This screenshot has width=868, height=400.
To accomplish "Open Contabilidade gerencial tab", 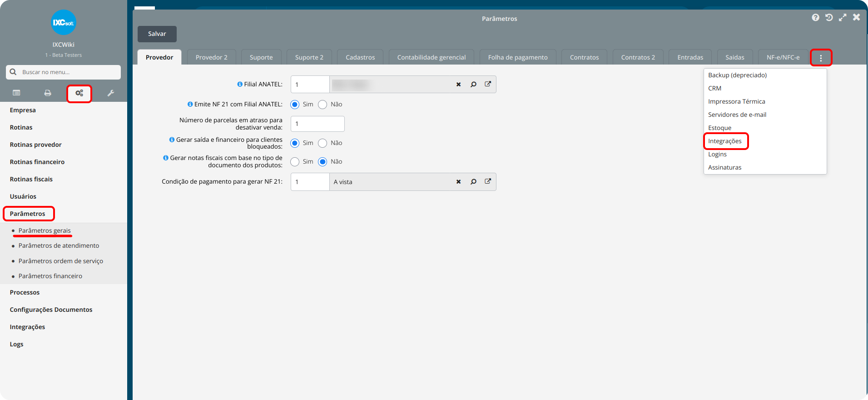I will 432,57.
